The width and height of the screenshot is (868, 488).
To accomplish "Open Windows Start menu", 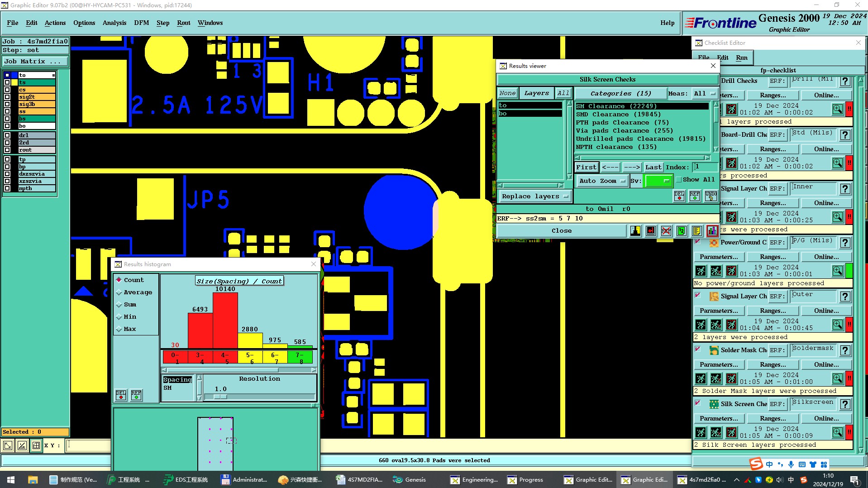I will pyautogui.click(x=11, y=480).
